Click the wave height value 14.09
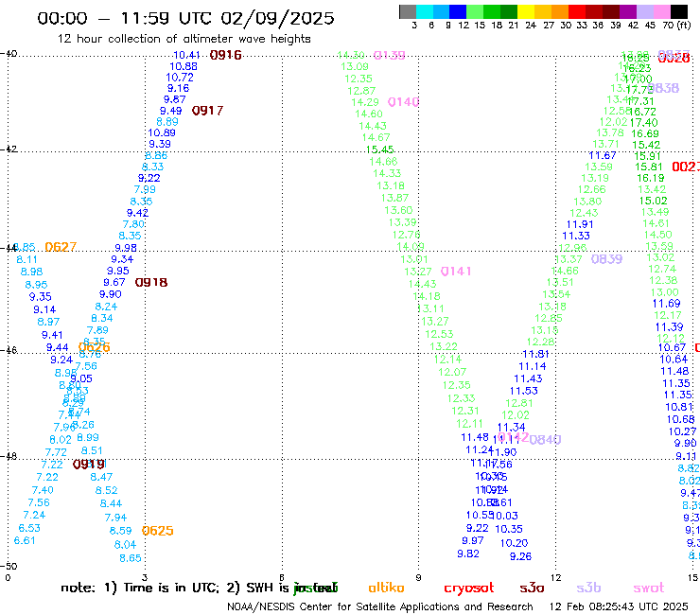The width and height of the screenshot is (700, 615). point(411,246)
